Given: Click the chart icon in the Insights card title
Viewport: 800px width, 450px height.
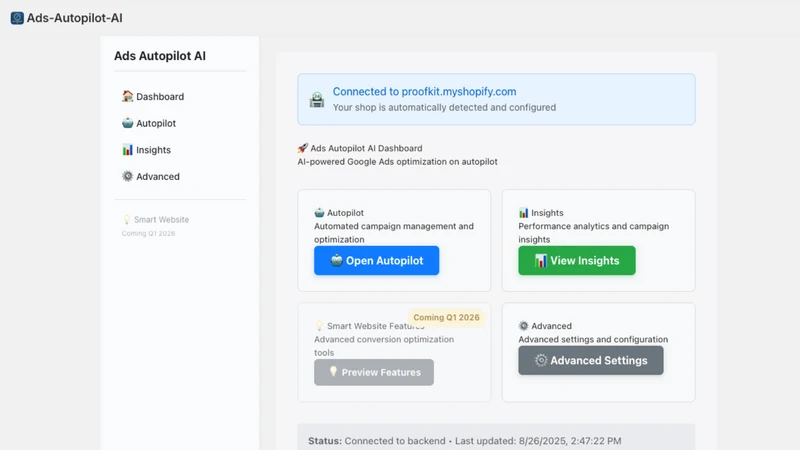Looking at the screenshot, I should click(x=523, y=212).
